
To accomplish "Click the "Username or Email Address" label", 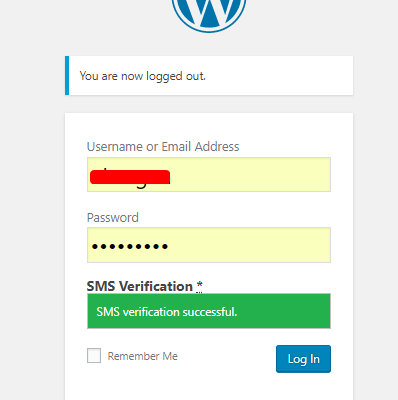I will pyautogui.click(x=163, y=147).
